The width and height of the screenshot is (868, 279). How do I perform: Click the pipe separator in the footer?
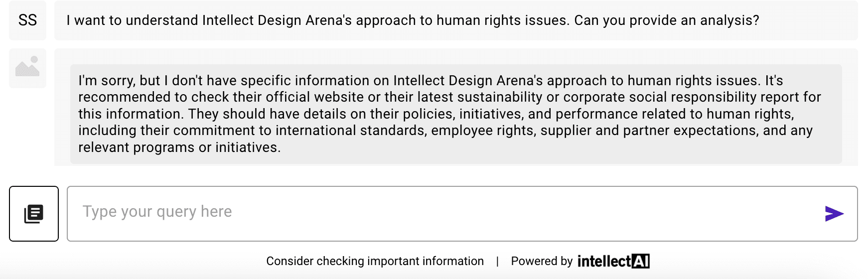click(497, 261)
